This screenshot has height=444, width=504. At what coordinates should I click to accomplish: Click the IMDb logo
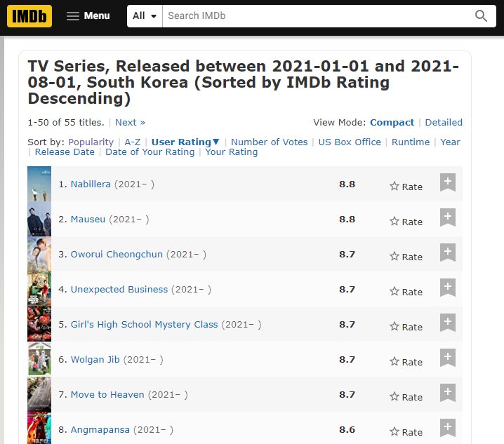(29, 16)
